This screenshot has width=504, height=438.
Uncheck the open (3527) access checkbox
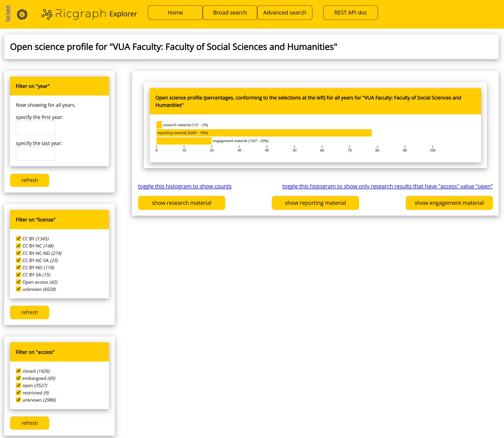[x=18, y=385]
